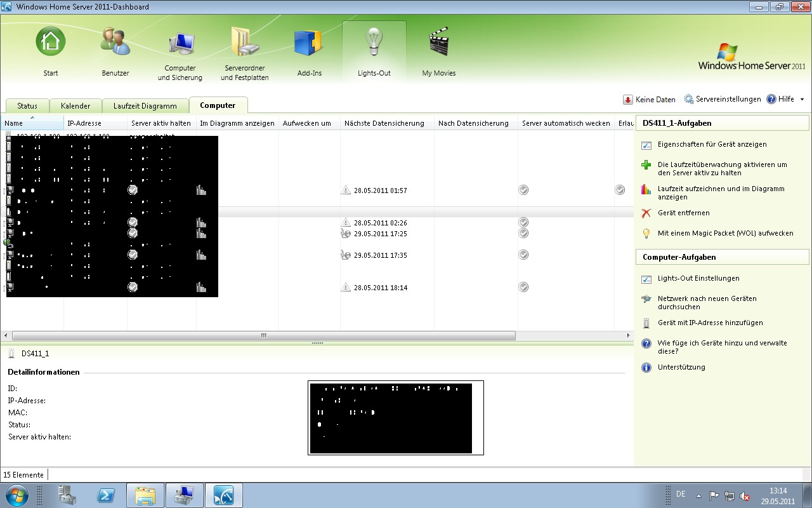The height and width of the screenshot is (508, 812).
Task: Click the light bulb Magic Packet icon
Action: tap(646, 234)
